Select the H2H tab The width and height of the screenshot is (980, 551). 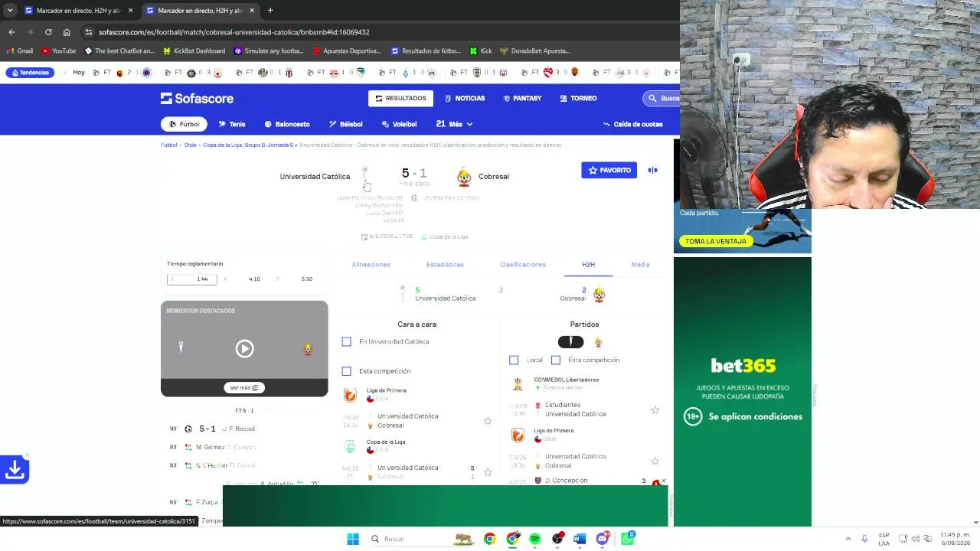[x=588, y=265]
